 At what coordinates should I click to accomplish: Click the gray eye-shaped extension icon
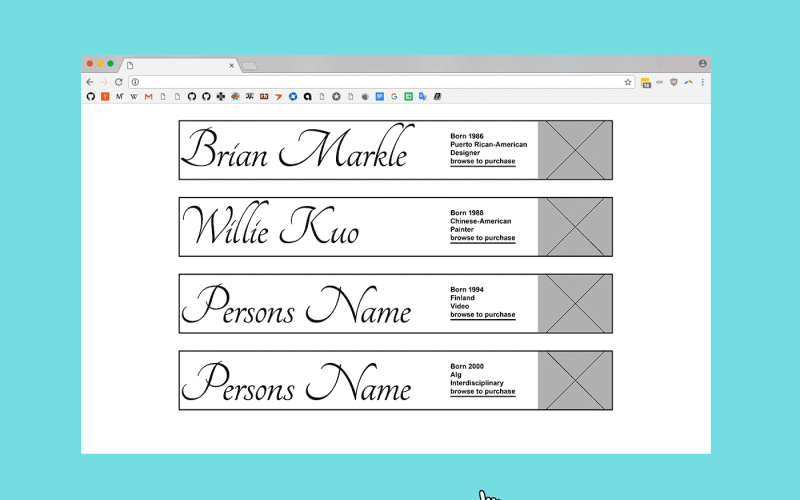click(660, 82)
